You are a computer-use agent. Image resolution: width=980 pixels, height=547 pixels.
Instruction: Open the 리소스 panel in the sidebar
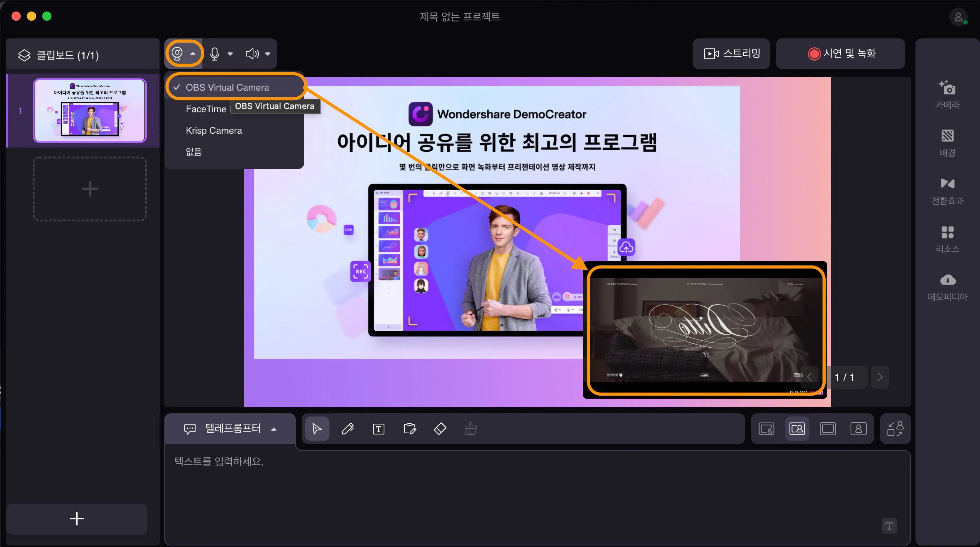click(947, 238)
